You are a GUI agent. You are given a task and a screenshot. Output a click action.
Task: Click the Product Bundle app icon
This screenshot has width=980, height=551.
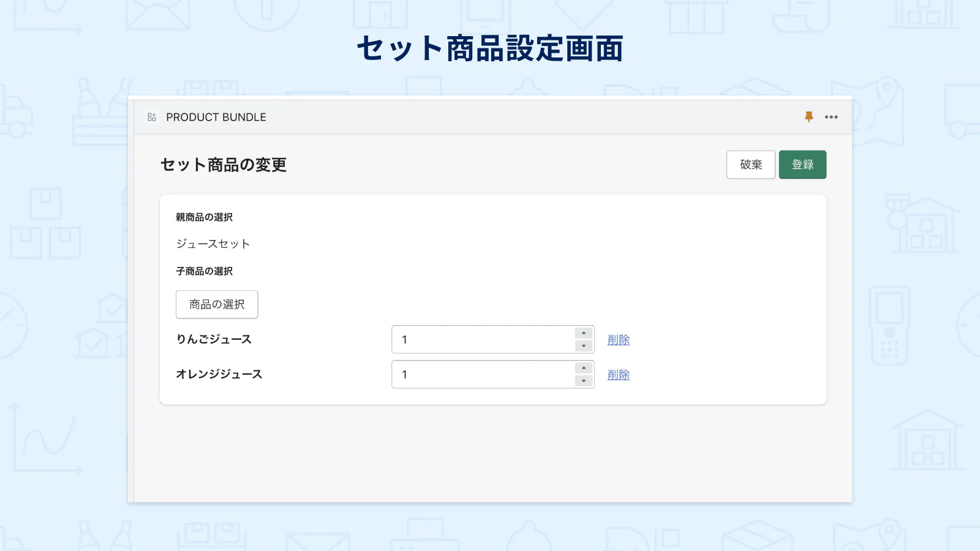click(152, 117)
